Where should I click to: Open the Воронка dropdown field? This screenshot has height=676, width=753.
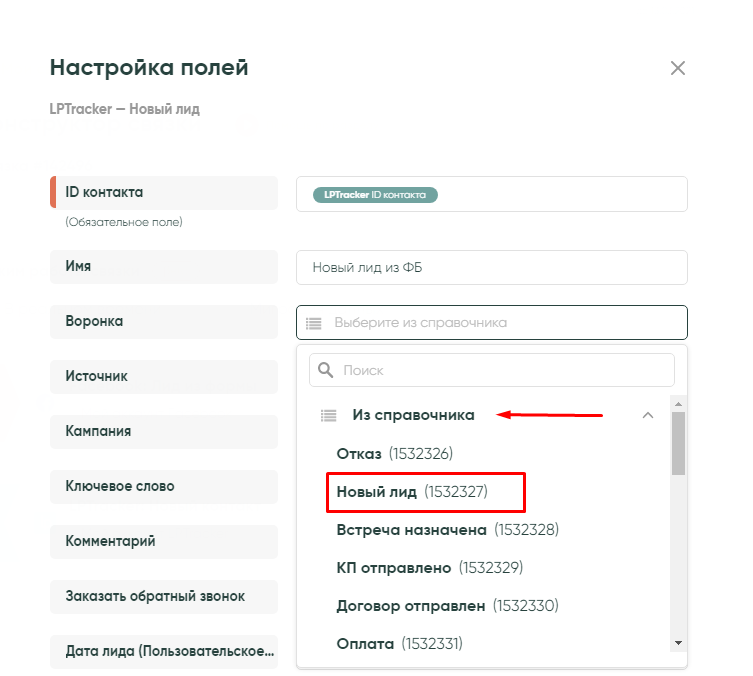click(x=492, y=323)
